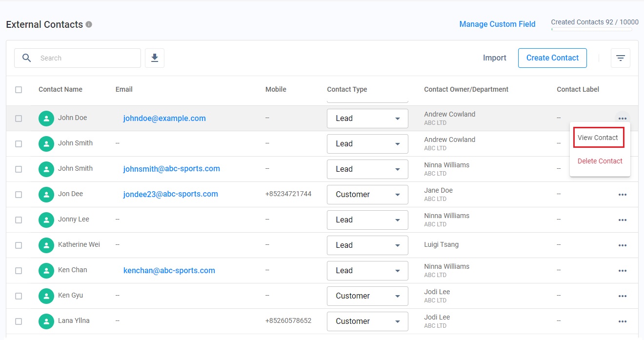Viewport: 644px width, 340px height.
Task: Open three-dot menu for Ken Chan
Action: coord(622,271)
